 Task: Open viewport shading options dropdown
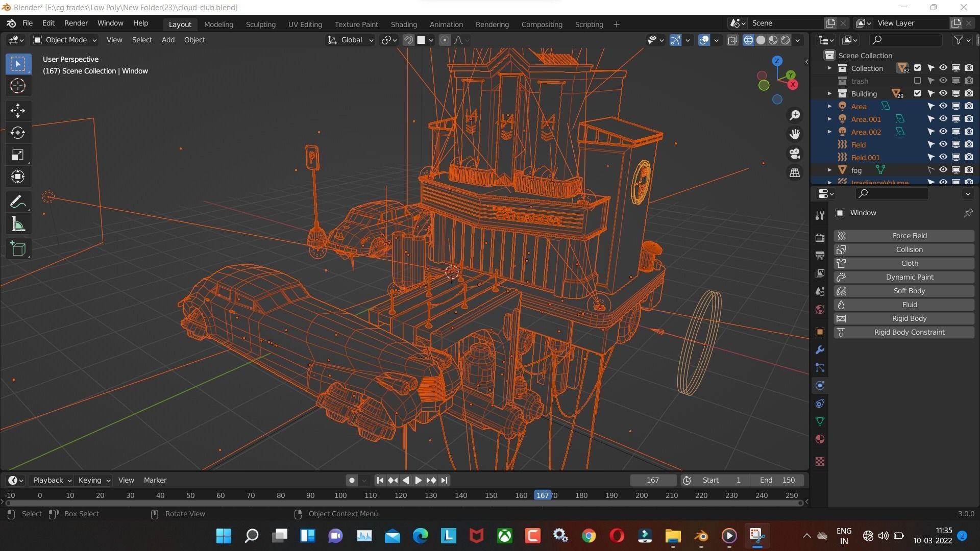(797, 40)
